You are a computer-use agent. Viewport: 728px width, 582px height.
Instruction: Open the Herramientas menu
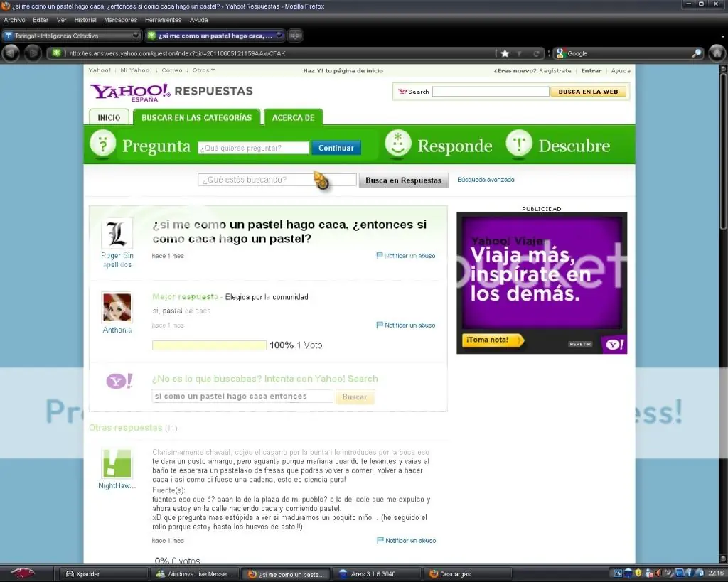click(x=163, y=20)
